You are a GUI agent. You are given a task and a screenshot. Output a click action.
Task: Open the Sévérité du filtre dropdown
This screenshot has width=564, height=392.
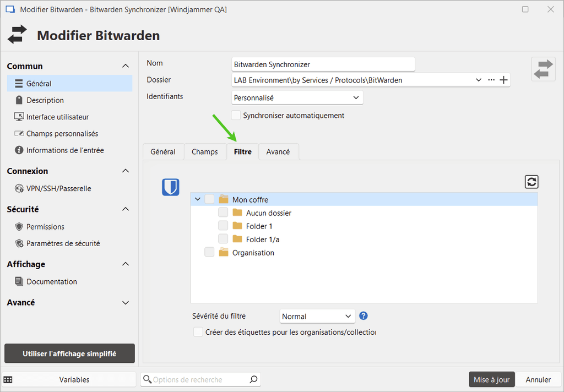[317, 316]
